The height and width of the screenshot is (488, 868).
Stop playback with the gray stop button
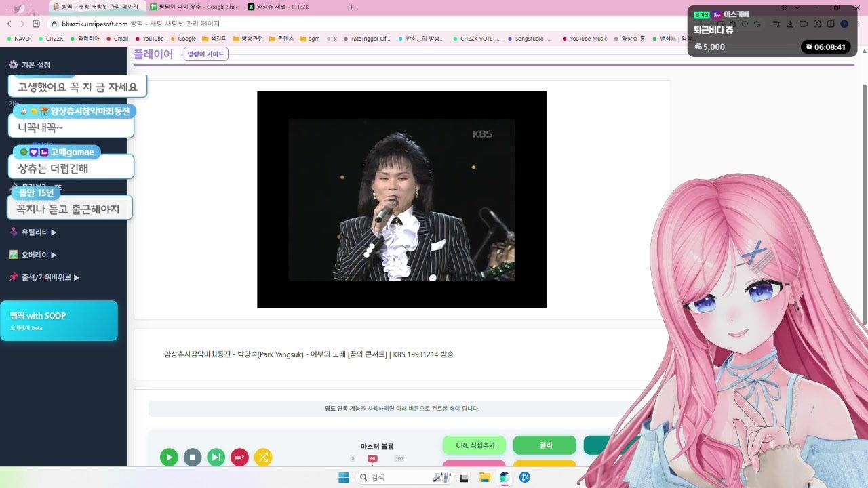coord(193,457)
